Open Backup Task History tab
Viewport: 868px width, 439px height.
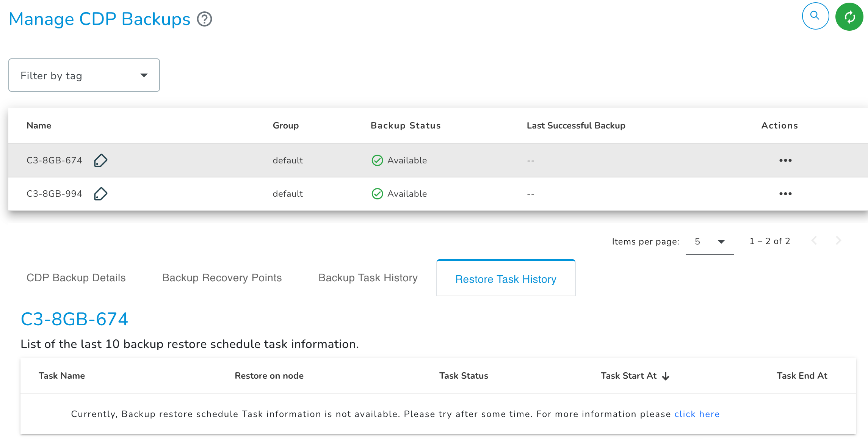(368, 278)
